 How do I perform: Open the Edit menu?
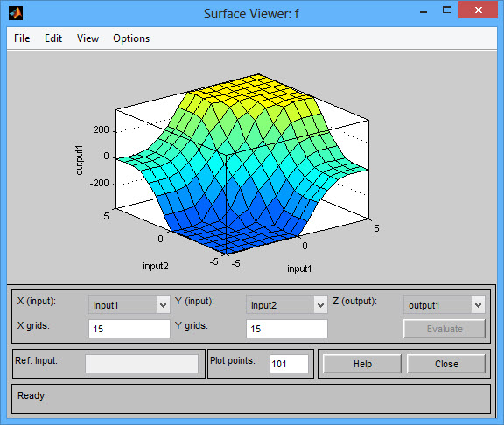53,38
